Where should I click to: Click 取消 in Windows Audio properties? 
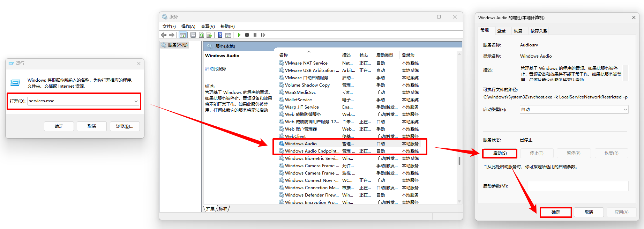pos(589,212)
